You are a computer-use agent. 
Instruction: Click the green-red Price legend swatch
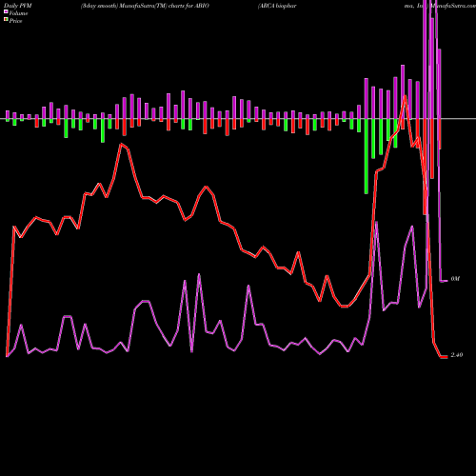pos(6,19)
